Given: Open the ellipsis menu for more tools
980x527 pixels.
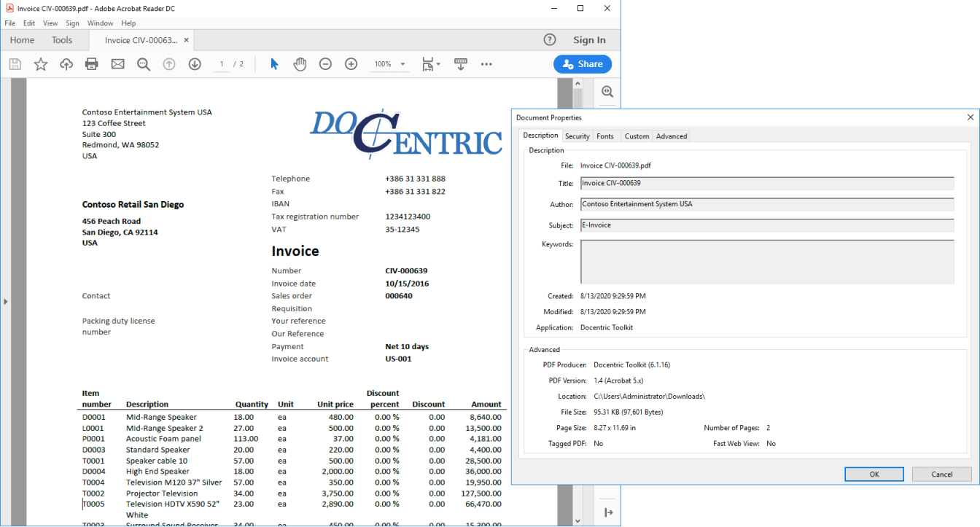Looking at the screenshot, I should pos(486,64).
